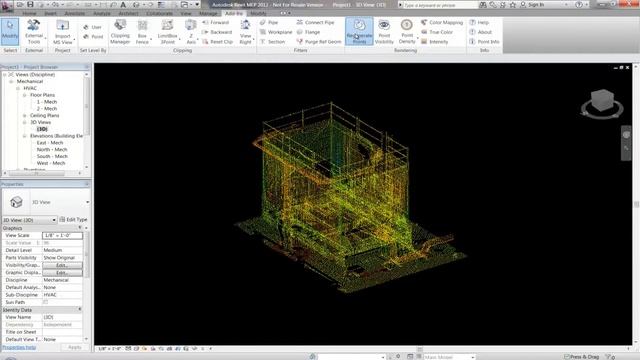
Task: Select the Section filter tool
Action: (x=272, y=42)
